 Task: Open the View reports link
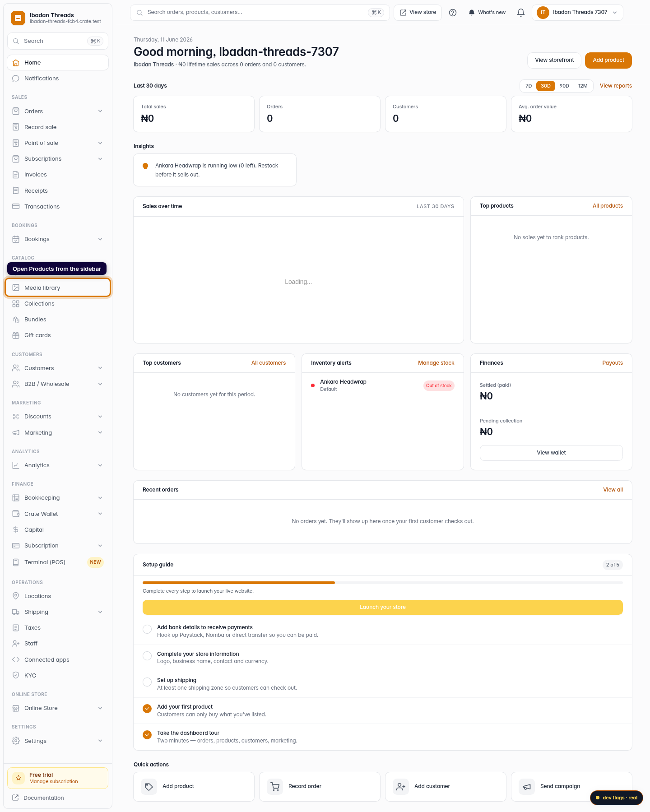[x=616, y=86]
